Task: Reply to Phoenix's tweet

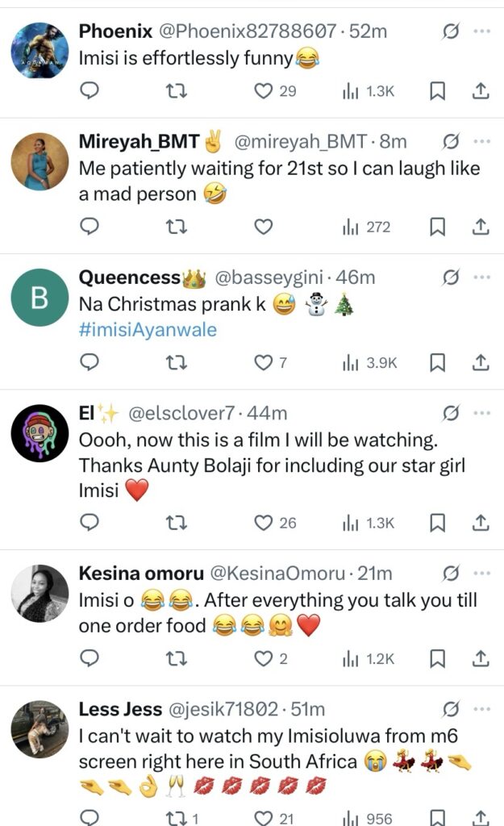Action: tap(90, 91)
